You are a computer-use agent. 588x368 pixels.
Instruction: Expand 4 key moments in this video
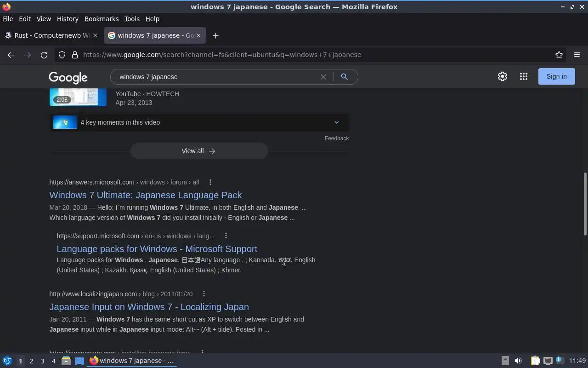point(199,122)
